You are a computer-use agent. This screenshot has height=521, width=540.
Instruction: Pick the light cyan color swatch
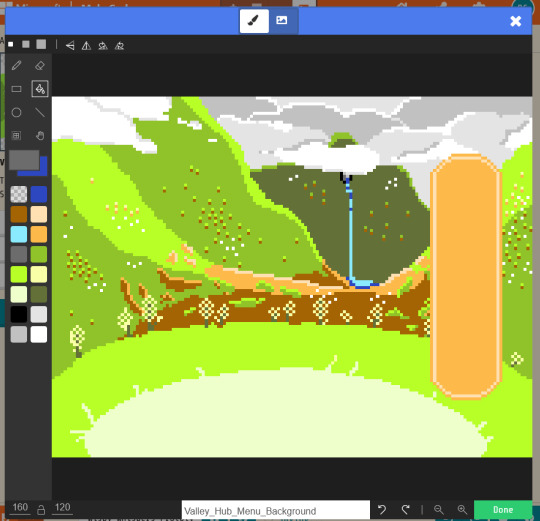click(19, 234)
